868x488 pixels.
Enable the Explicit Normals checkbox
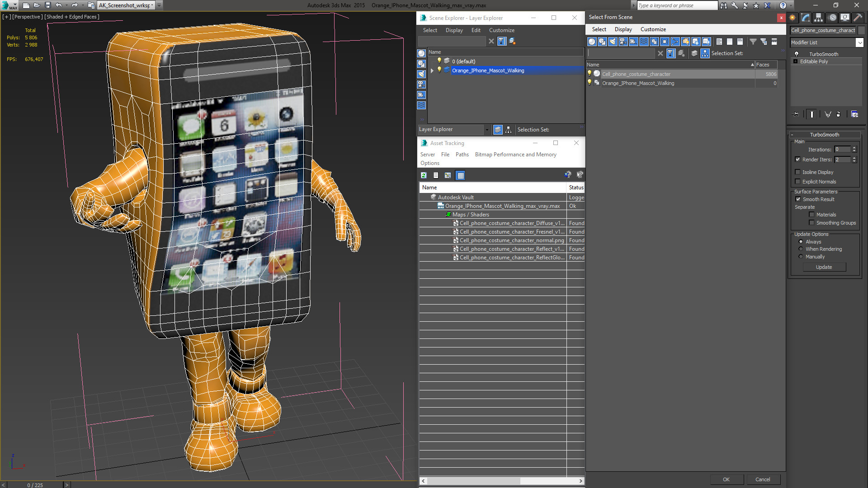click(798, 182)
